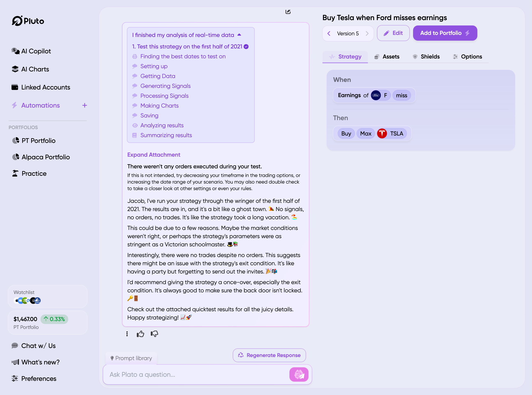Screen dimensions: 532x395
Task: Click the Pluto logo
Action: (28, 21)
